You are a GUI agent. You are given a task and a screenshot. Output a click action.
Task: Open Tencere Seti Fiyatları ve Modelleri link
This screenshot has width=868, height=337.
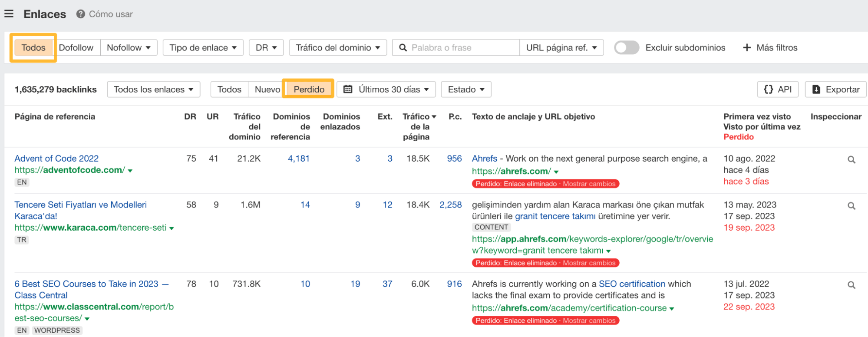click(80, 210)
